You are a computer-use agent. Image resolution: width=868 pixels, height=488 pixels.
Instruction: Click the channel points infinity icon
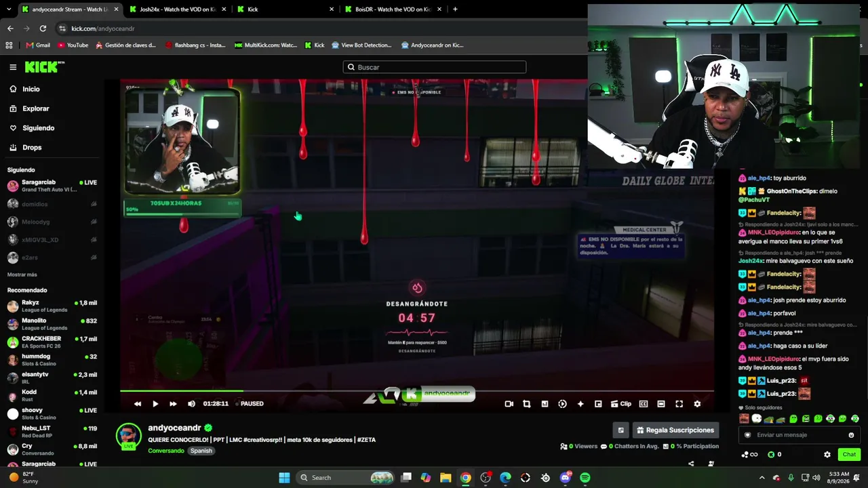749,455
